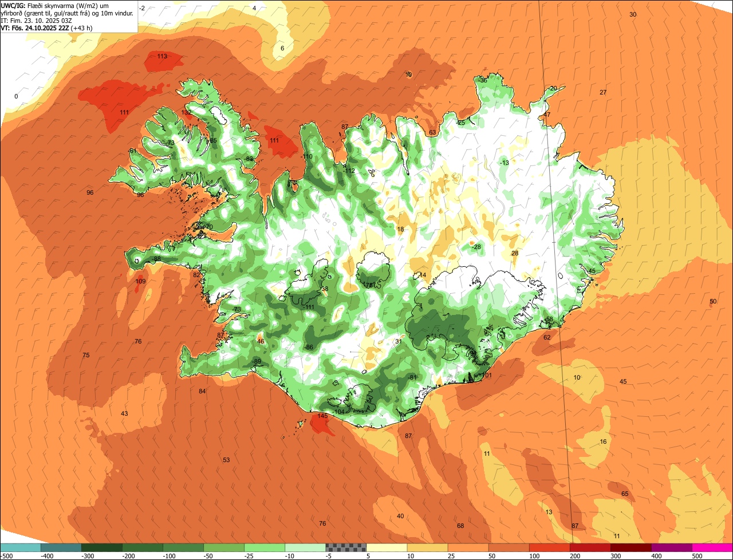Click the map value '16' in the southeast sea
The width and height of the screenshot is (733, 560).
tap(603, 441)
